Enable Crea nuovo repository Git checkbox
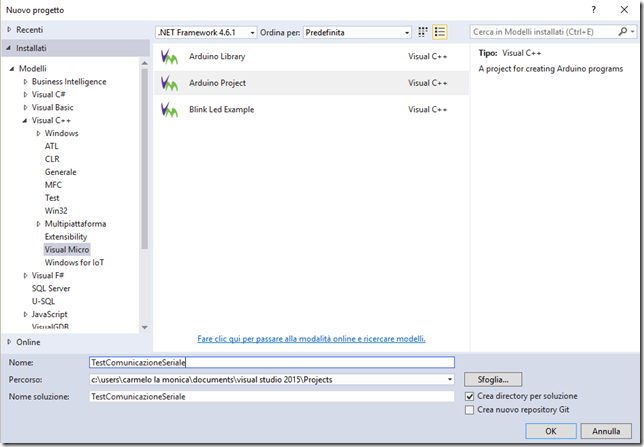 tap(469, 410)
